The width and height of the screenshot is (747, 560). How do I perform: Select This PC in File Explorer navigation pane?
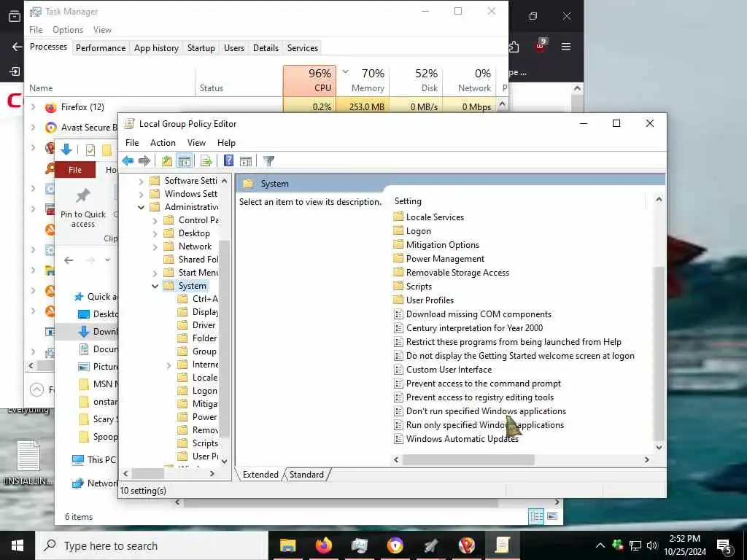94,460
